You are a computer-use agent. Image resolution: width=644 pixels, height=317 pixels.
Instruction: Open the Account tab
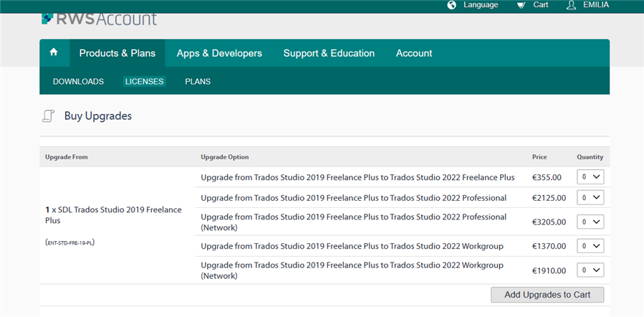[414, 53]
